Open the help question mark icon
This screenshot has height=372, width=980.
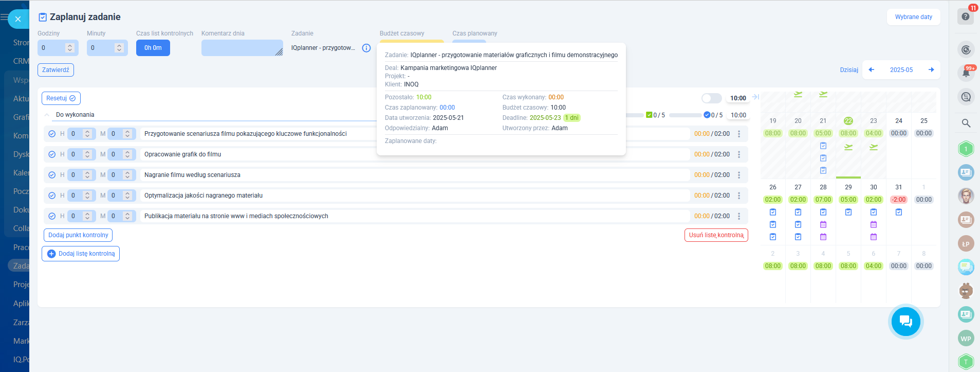(x=966, y=16)
